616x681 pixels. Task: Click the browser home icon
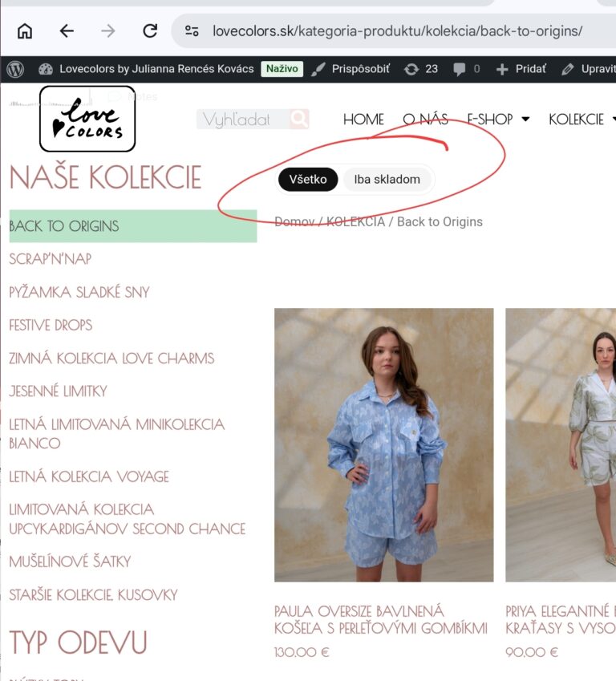(x=25, y=31)
